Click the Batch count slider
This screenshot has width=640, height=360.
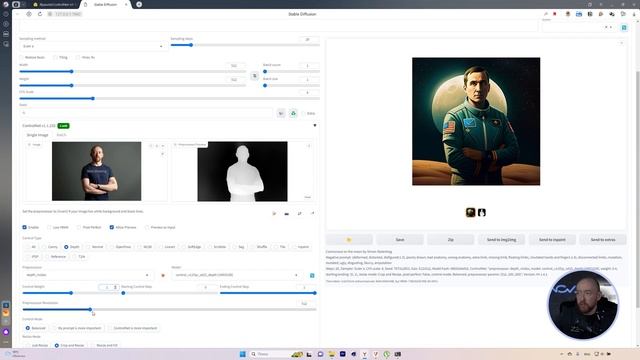(291, 71)
